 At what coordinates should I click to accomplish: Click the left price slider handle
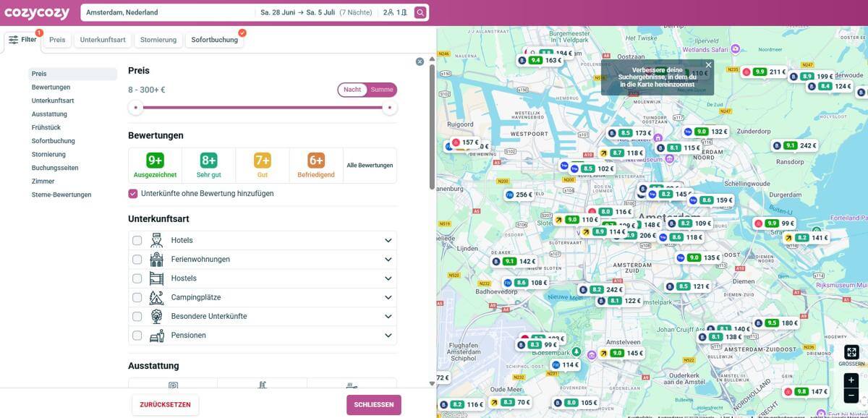[x=135, y=108]
